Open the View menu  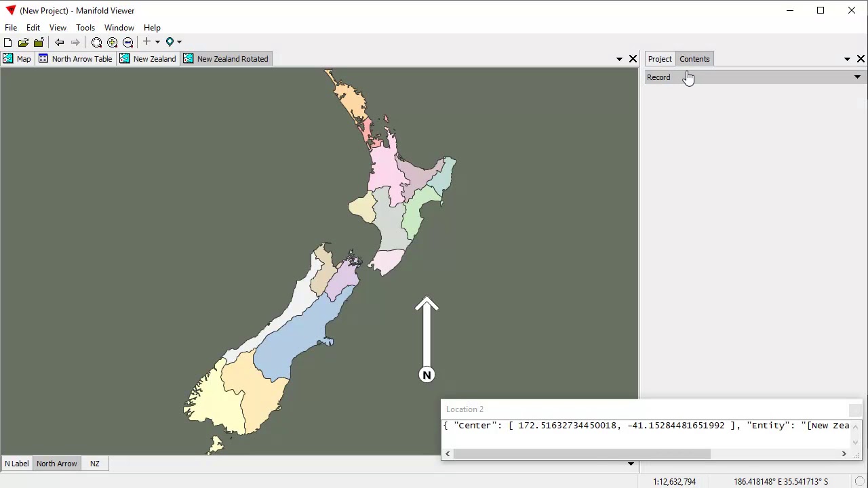[x=58, y=28]
